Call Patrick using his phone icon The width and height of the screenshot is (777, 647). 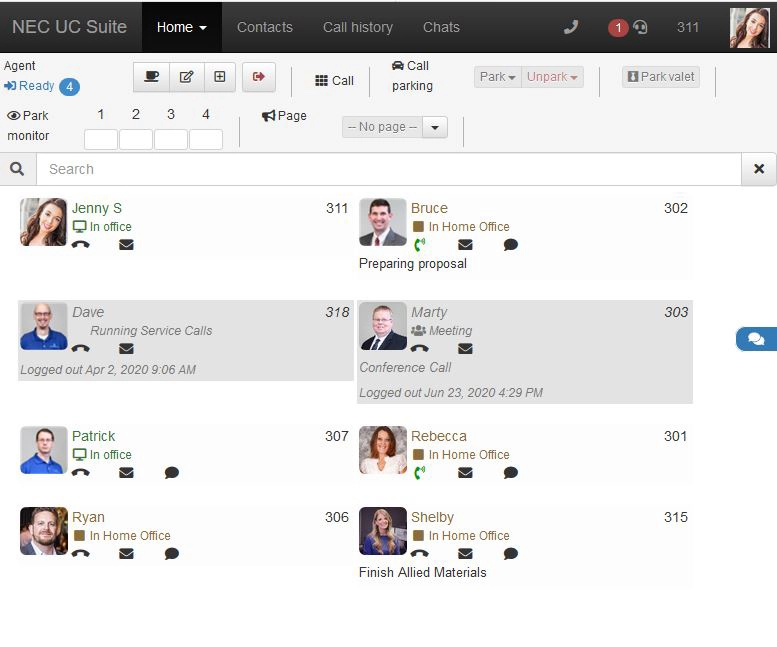click(x=80, y=472)
